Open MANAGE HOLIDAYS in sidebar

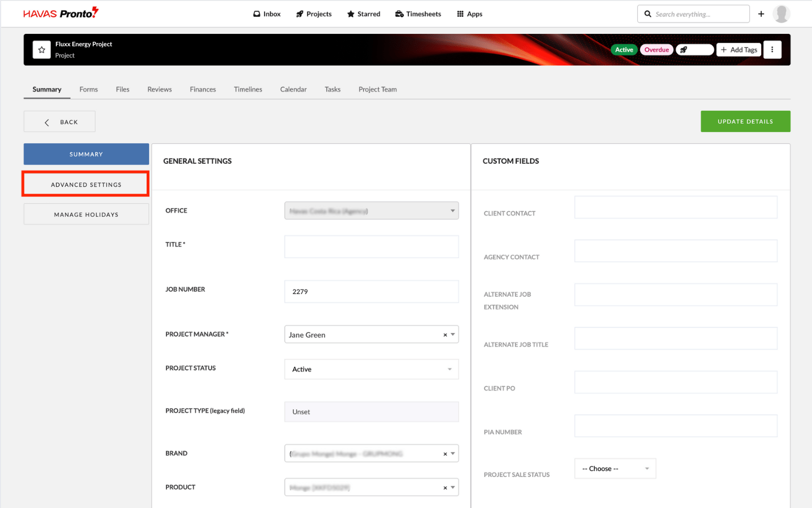(86, 214)
